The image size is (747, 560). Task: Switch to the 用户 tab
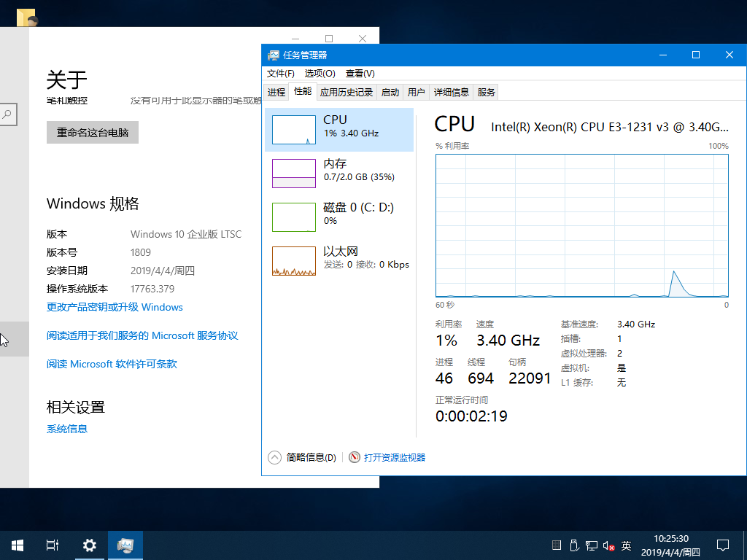pyautogui.click(x=416, y=93)
